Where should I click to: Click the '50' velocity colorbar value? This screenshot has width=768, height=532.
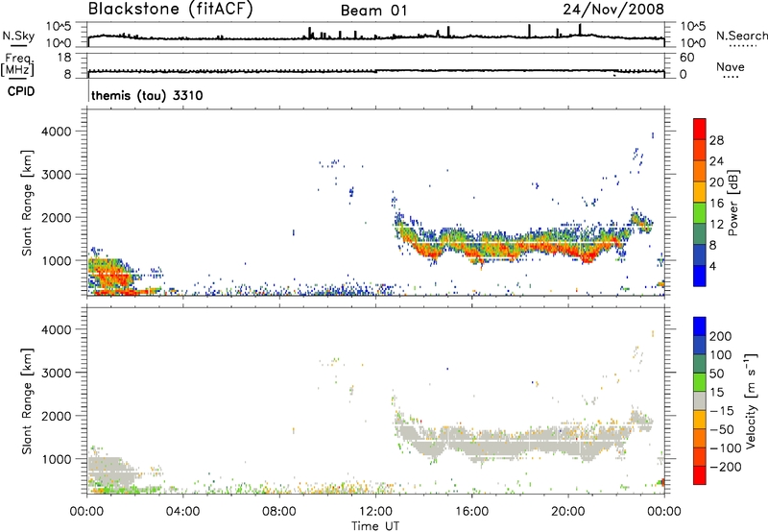pyautogui.click(x=716, y=374)
